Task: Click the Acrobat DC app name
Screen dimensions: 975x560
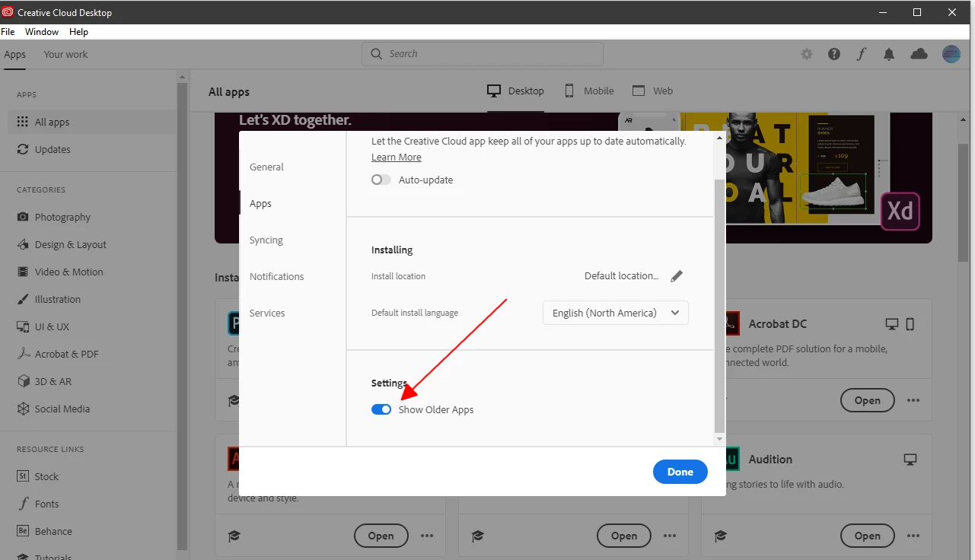Action: point(777,323)
